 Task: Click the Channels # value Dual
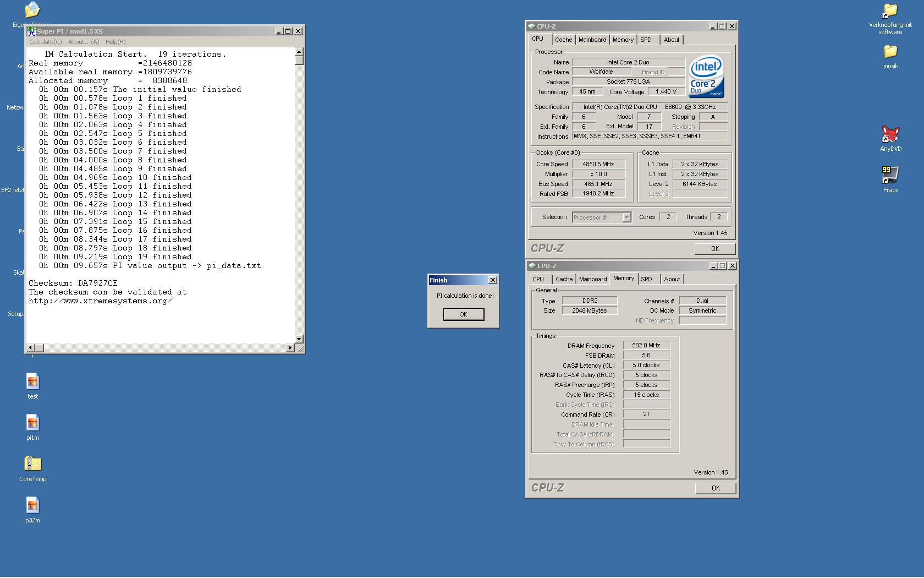(x=702, y=301)
